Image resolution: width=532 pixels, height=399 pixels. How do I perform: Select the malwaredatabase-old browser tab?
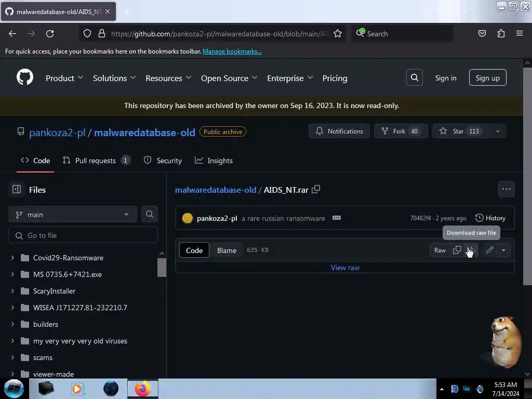click(x=58, y=11)
